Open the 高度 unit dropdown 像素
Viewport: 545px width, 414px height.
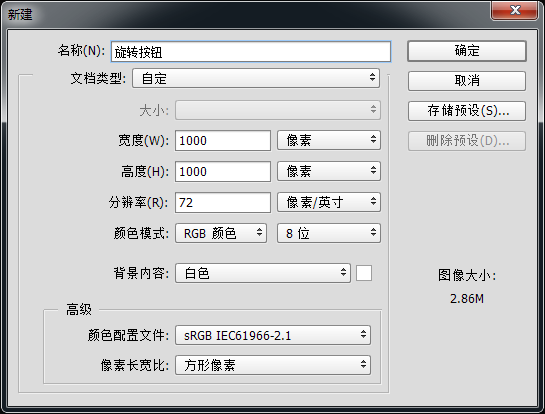(329, 171)
